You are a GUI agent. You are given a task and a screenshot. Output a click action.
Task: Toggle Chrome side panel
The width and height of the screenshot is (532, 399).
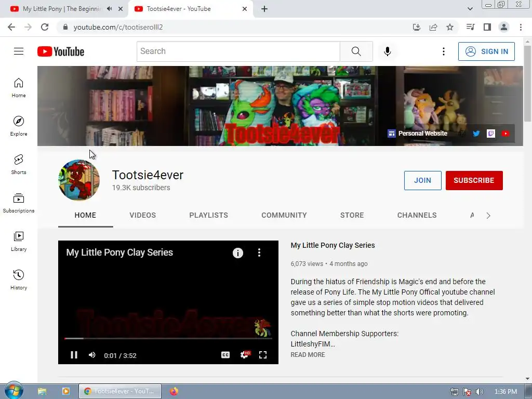(487, 27)
